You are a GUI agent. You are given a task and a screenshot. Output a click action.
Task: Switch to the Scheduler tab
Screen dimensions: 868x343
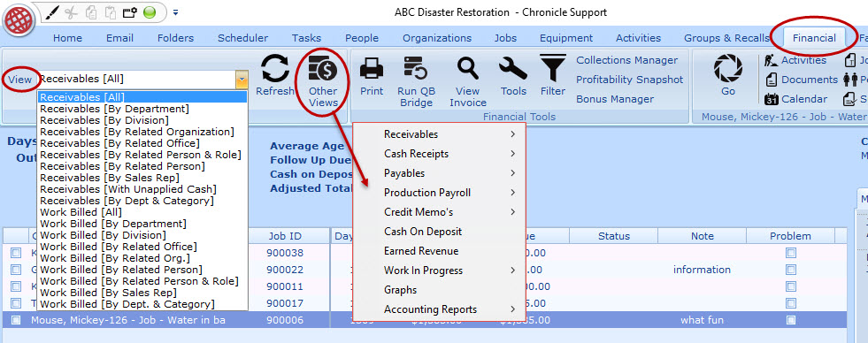pyautogui.click(x=242, y=38)
